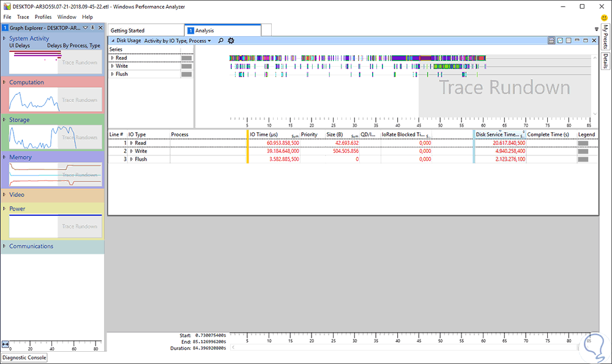Click the Complete Time (s) column header
Image resolution: width=612 pixels, height=364 pixels.
pyautogui.click(x=551, y=134)
